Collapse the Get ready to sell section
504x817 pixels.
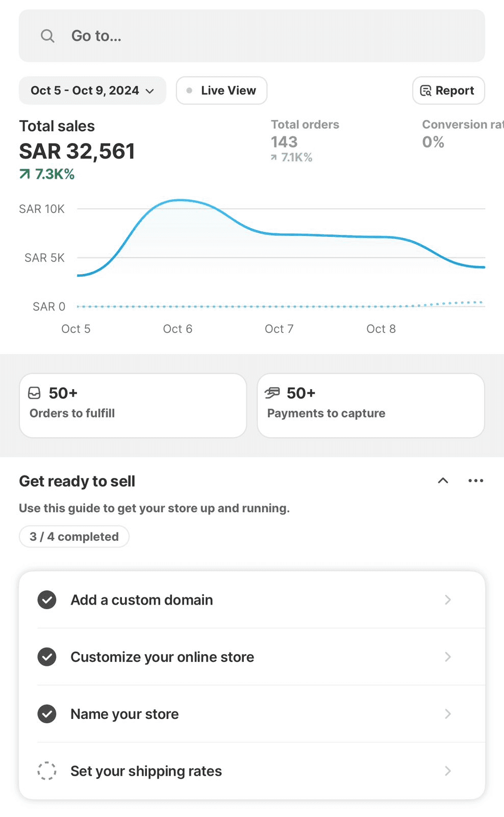[443, 480]
